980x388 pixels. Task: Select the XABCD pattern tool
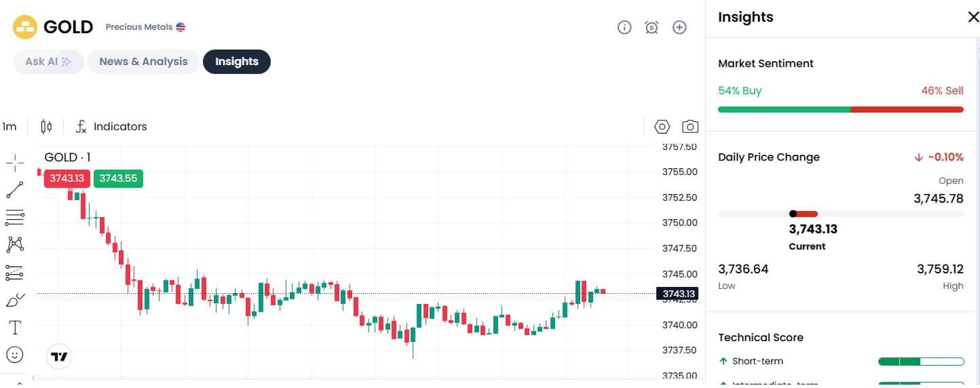coord(14,245)
